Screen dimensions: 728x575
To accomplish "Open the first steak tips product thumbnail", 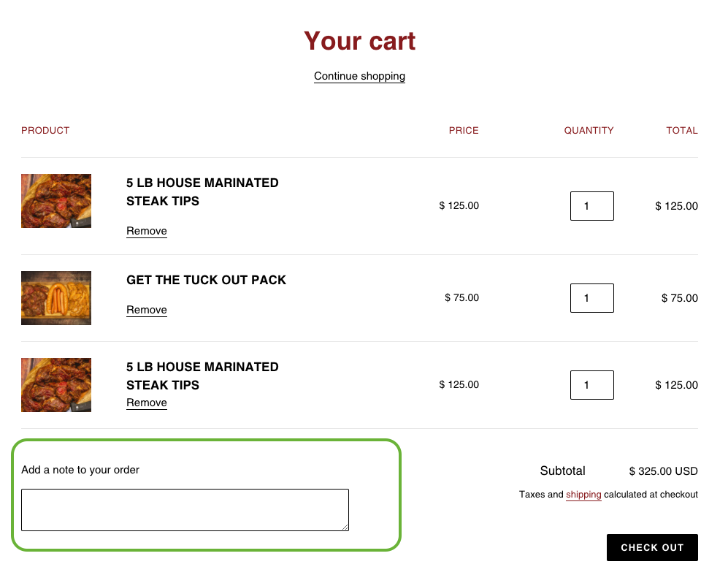I will coord(56,201).
